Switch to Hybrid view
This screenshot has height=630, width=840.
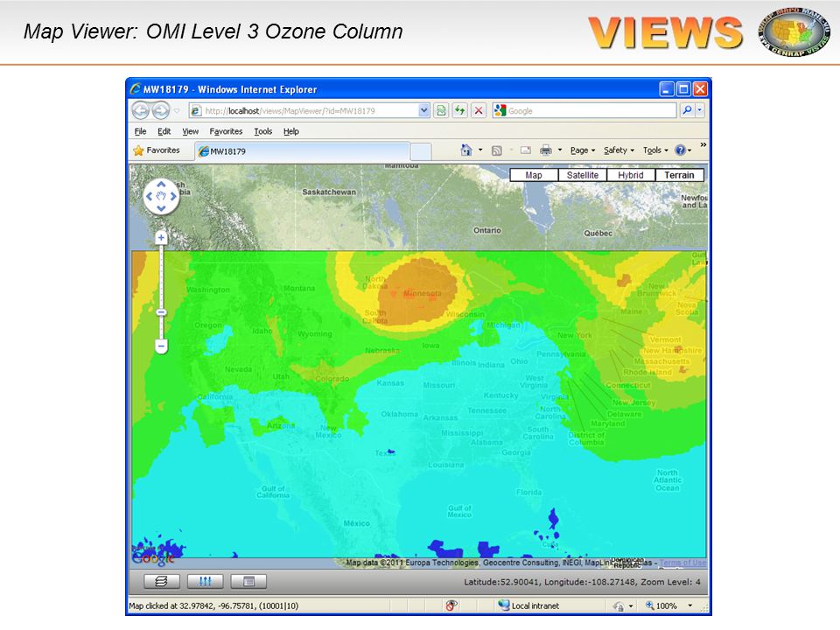click(631, 175)
